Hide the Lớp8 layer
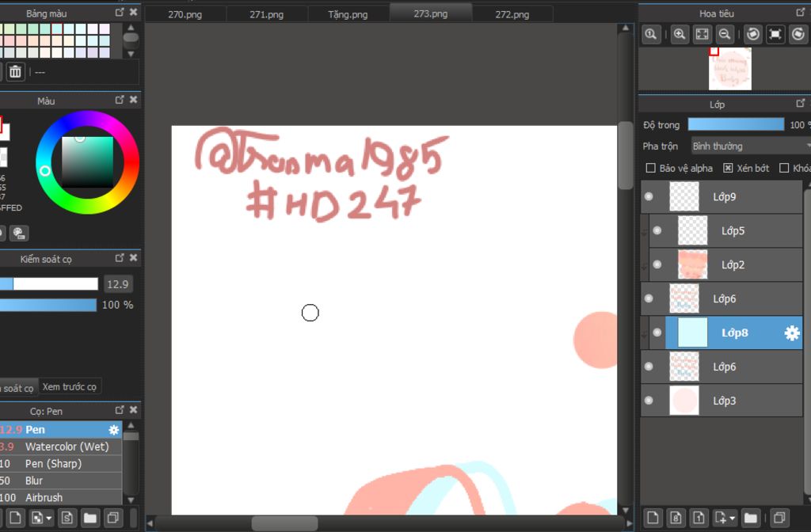The height and width of the screenshot is (532, 811). coord(657,332)
